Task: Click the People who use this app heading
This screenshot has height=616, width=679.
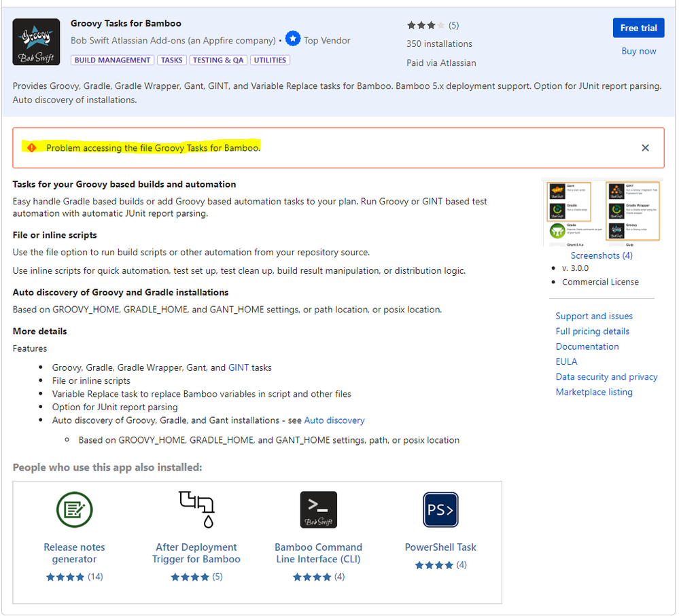Action: point(107,468)
